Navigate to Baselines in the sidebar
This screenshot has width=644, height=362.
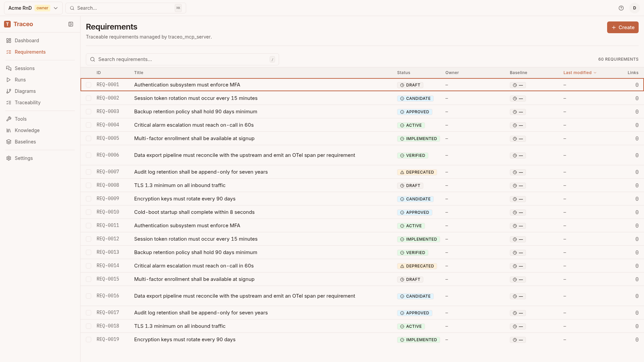[x=40, y=142]
